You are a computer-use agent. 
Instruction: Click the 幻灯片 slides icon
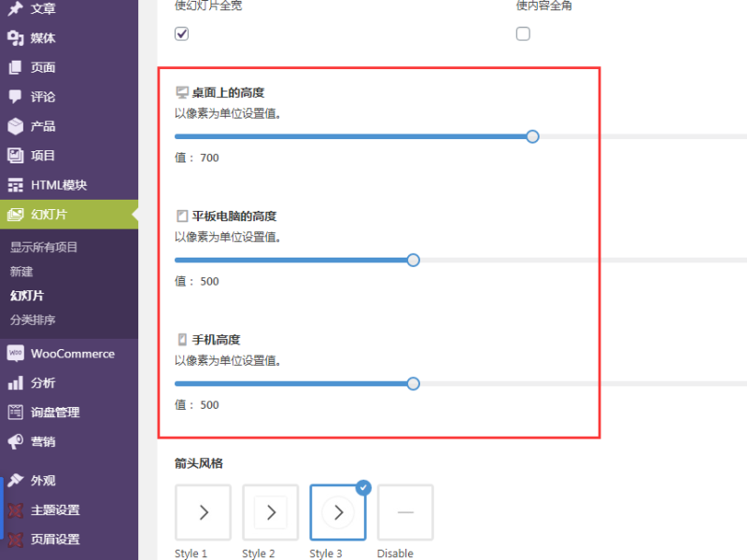coord(15,215)
